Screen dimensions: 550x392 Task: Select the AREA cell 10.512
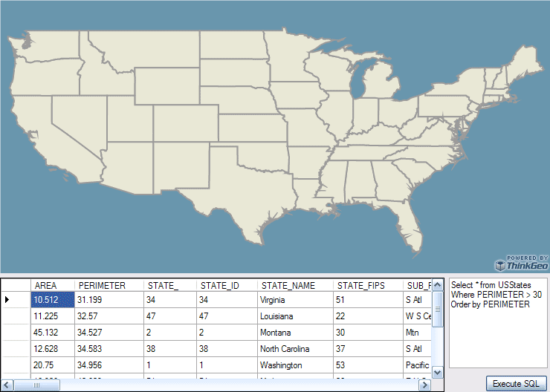click(x=53, y=300)
